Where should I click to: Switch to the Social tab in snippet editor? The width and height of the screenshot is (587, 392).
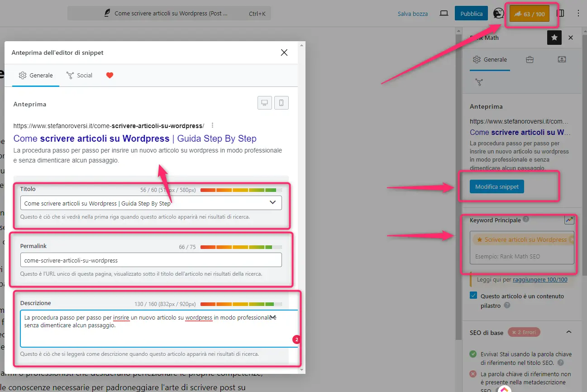pos(79,75)
